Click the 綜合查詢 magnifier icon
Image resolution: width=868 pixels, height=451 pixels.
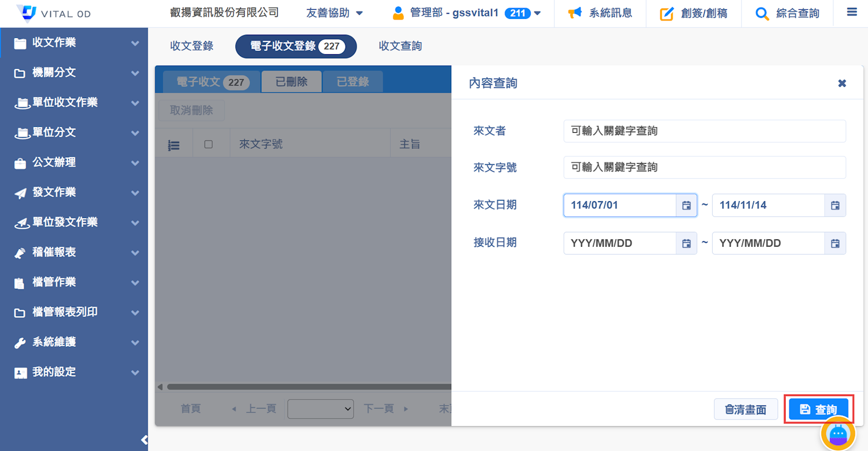(x=762, y=14)
